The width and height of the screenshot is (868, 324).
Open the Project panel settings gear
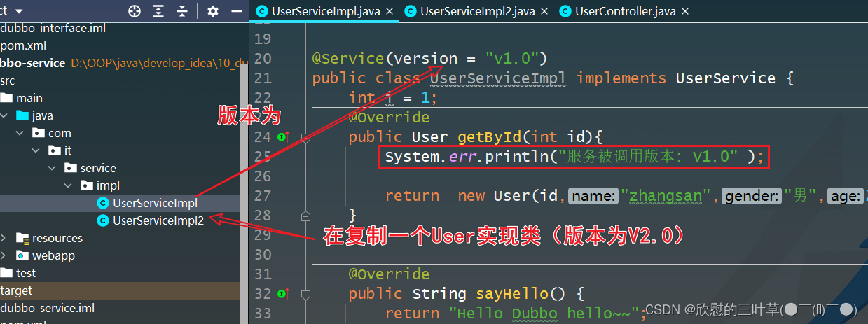[213, 11]
